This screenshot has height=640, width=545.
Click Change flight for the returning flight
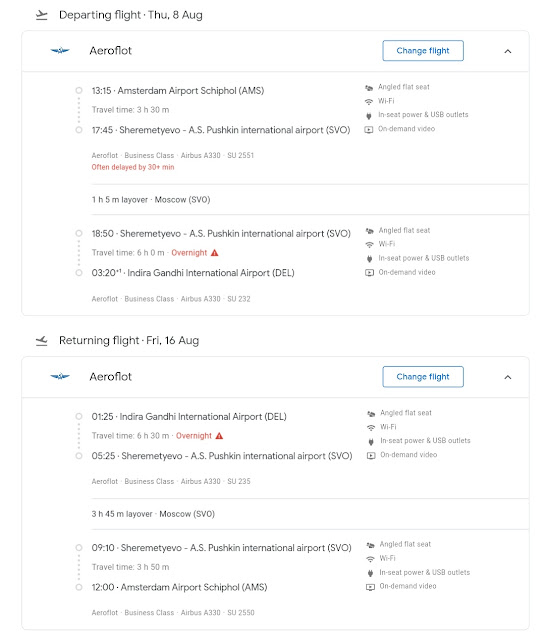(423, 377)
